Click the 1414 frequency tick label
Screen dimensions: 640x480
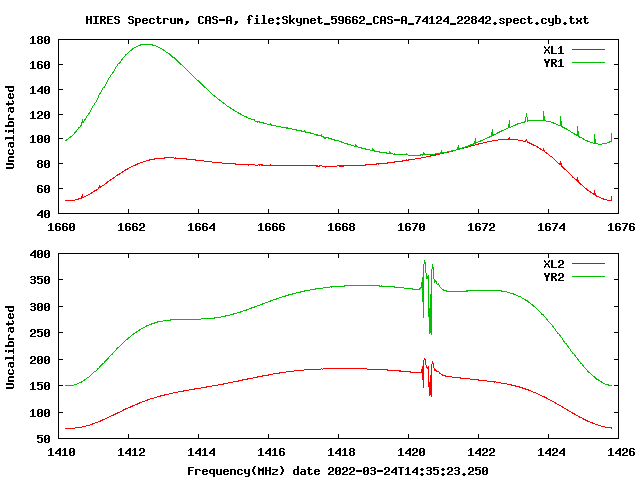tap(201, 452)
